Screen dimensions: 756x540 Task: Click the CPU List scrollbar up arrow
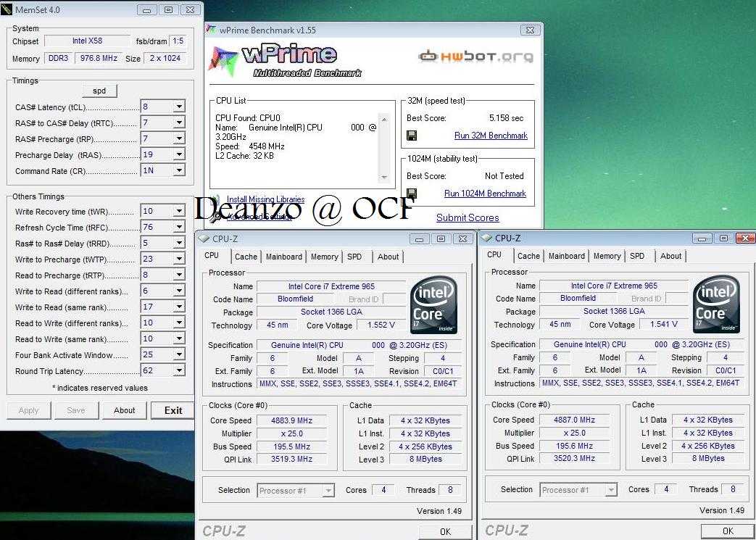tap(384, 119)
